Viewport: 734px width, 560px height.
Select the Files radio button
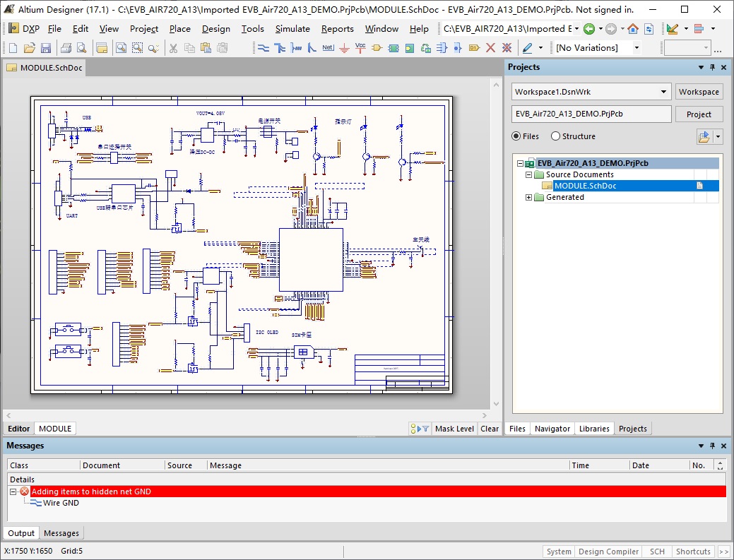516,136
